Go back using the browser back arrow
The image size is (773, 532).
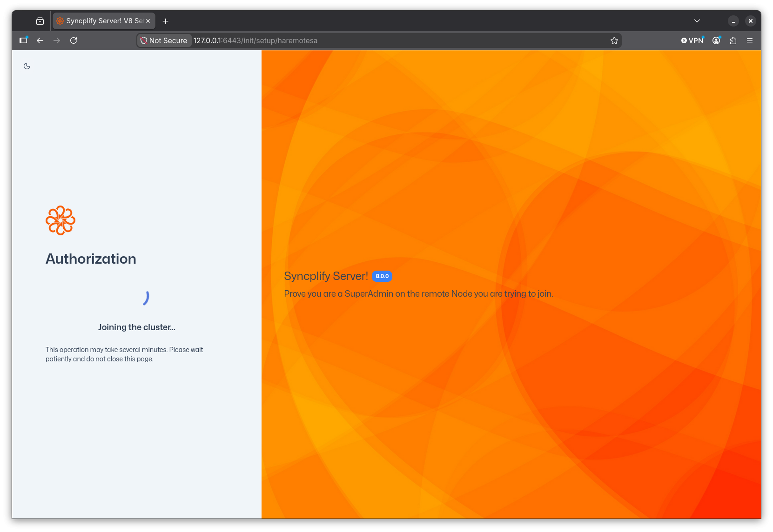tap(40, 40)
